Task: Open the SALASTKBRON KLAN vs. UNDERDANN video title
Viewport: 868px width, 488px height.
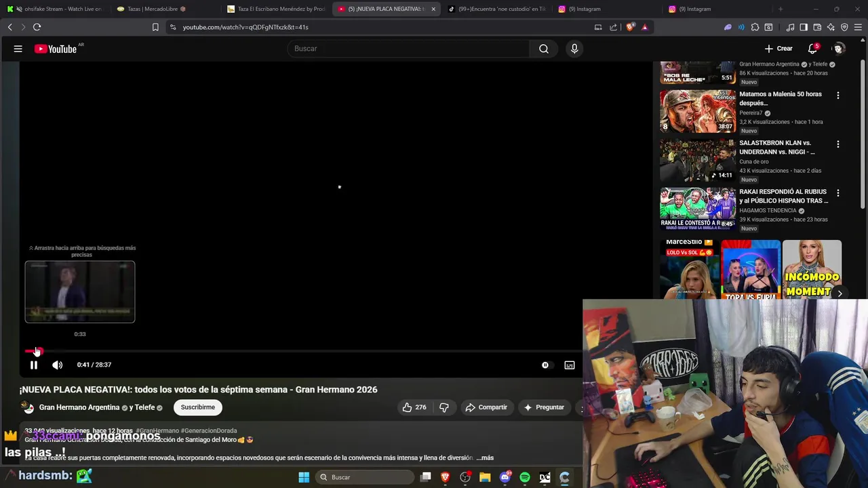Action: [777, 147]
